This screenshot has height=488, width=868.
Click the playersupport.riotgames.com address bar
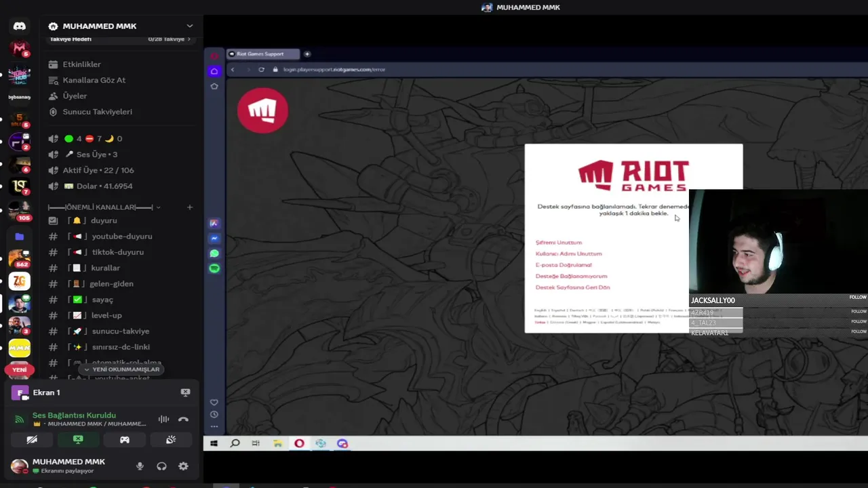[x=334, y=69]
